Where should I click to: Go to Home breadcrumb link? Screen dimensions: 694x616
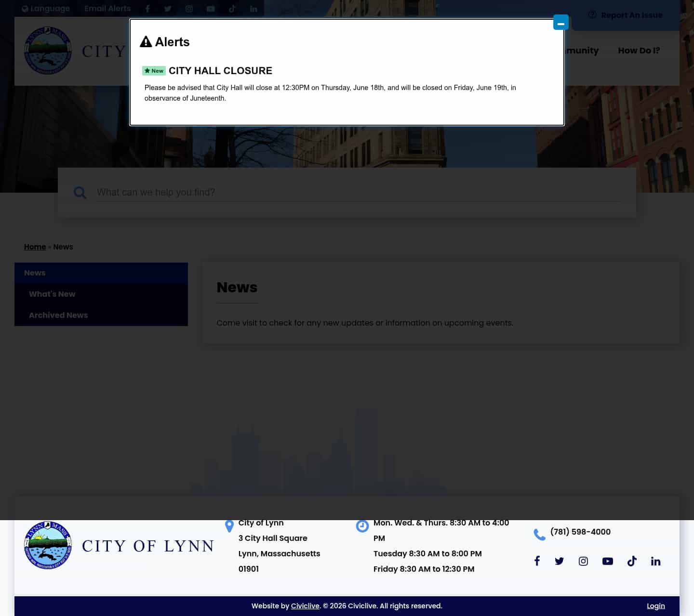35,247
